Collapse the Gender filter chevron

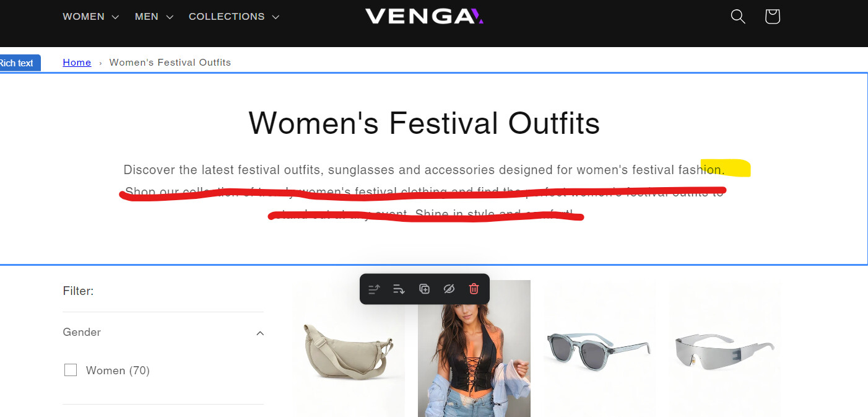[x=260, y=333]
